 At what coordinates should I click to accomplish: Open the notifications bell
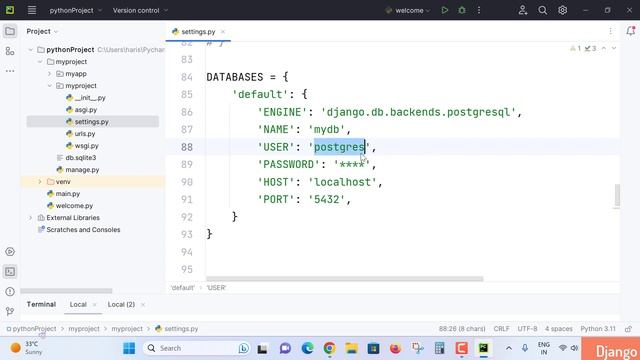point(630,31)
